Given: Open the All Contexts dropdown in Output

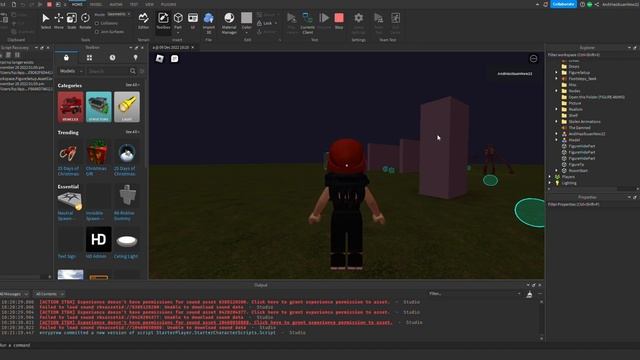Looking at the screenshot, I should click(49, 294).
